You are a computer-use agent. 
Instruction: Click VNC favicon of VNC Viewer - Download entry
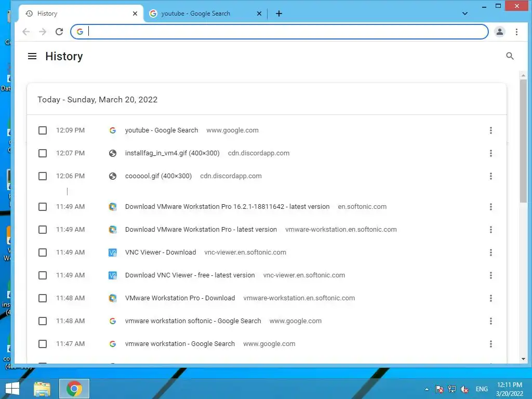pyautogui.click(x=113, y=252)
